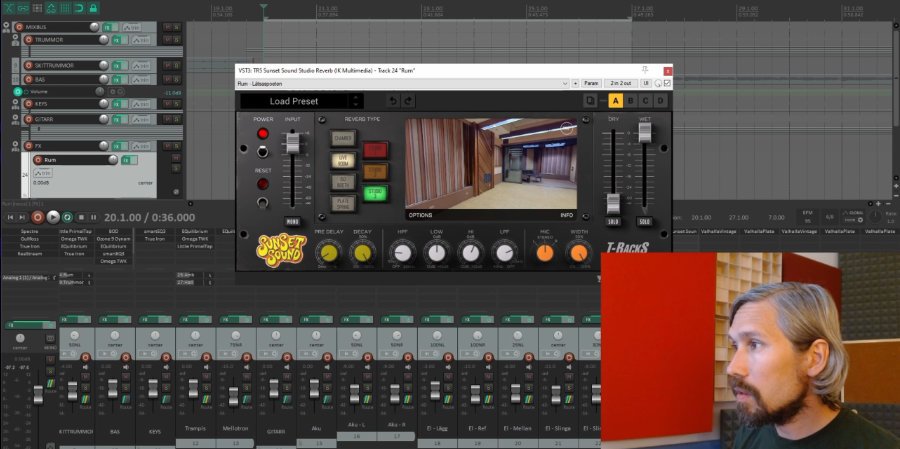Toggle the auto-crossfade icon in the toolbar
This screenshot has width=900, height=449.
(x=9, y=8)
